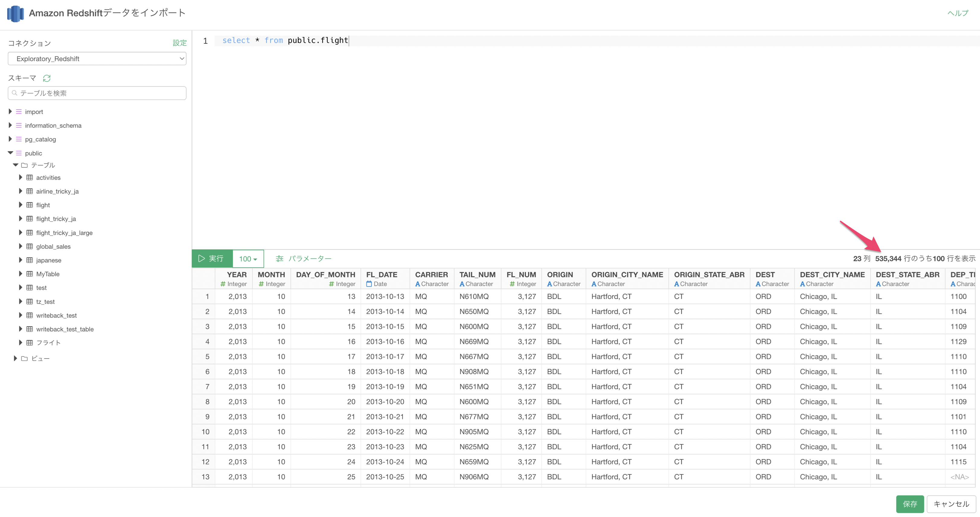Click the flight_tricky_ja table icon

point(30,219)
